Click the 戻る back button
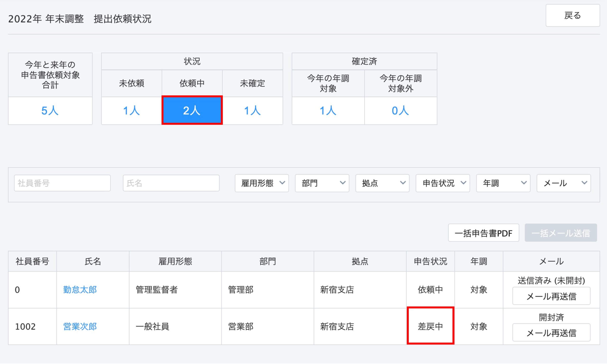Screen dimensions: 607x364 572,16
